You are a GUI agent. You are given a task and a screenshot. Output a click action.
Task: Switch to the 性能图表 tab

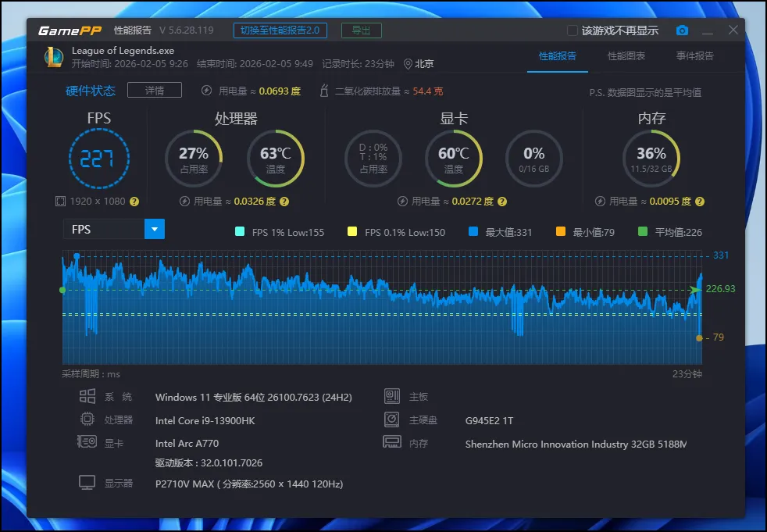click(626, 55)
